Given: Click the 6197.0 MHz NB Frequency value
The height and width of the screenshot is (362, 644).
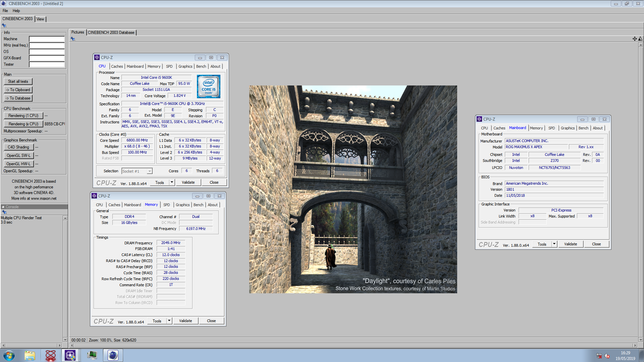Looking at the screenshot, I should tap(196, 229).
